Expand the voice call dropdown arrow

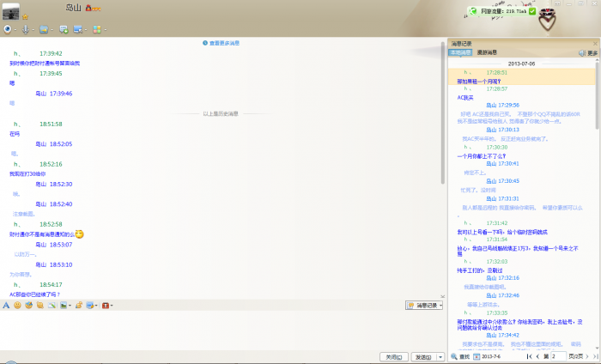coord(33,30)
